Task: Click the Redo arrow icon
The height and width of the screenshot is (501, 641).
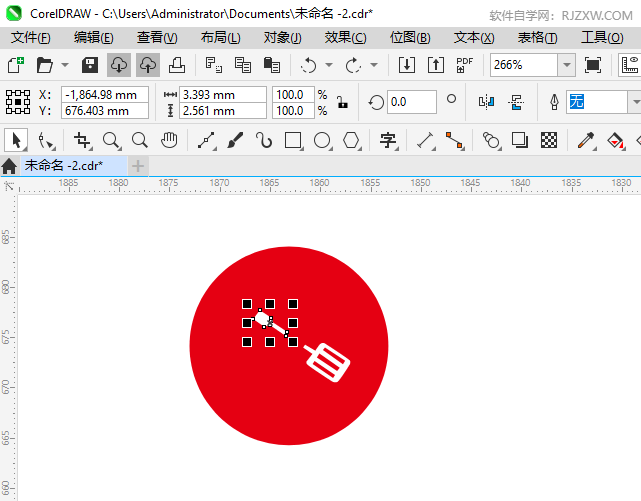Action: pyautogui.click(x=353, y=65)
